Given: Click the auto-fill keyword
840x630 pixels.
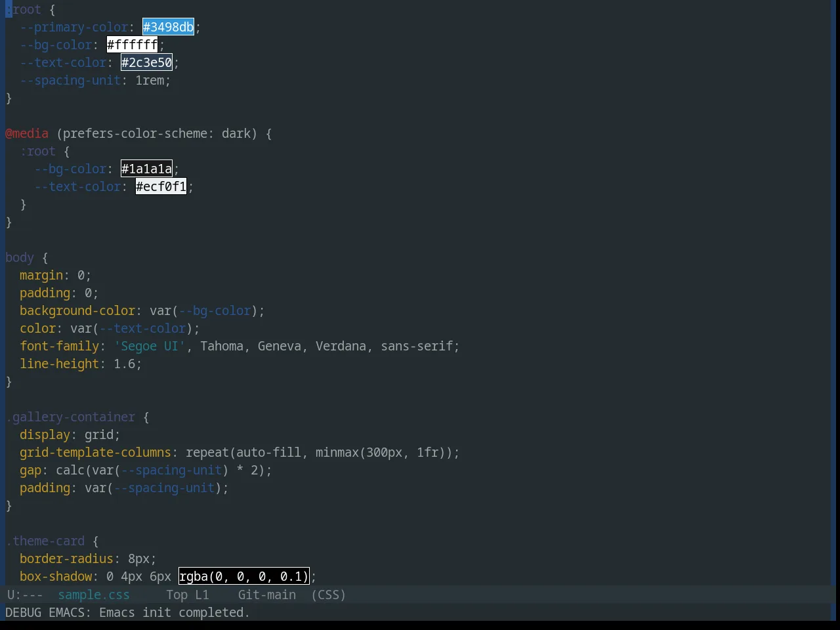Looking at the screenshot, I should (x=268, y=452).
